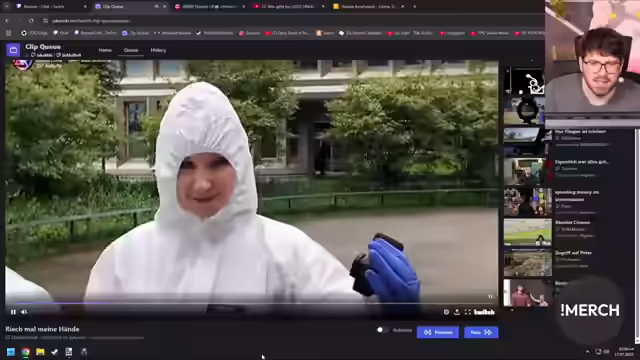Open the 'Zugriff auf Peter' clip thumbnail
640x360 pixels.
click(x=527, y=263)
